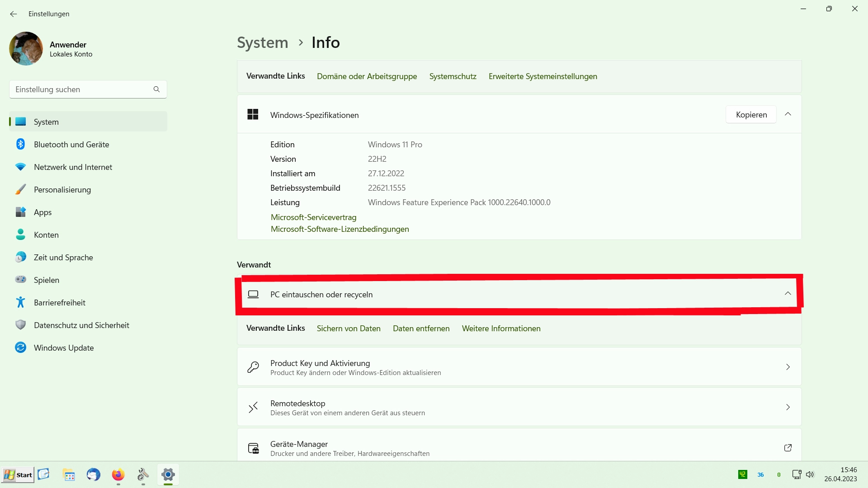The image size is (868, 488).
Task: Go back using the arrow icon
Action: click(x=14, y=14)
